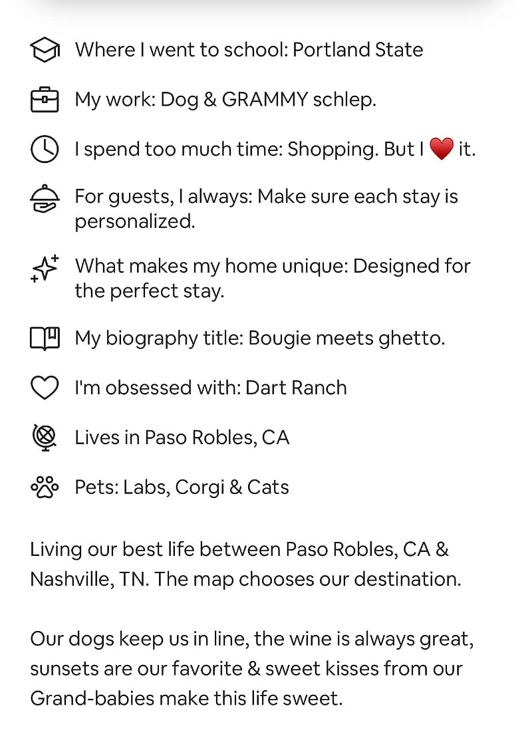
Task: Click Lives in Paso Robles, CA
Action: pos(182,438)
